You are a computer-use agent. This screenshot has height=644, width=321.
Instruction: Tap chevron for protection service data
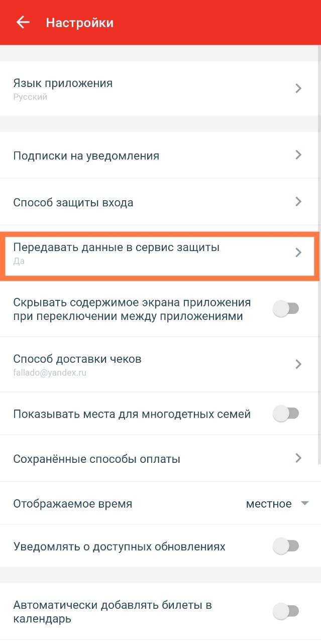click(x=298, y=253)
